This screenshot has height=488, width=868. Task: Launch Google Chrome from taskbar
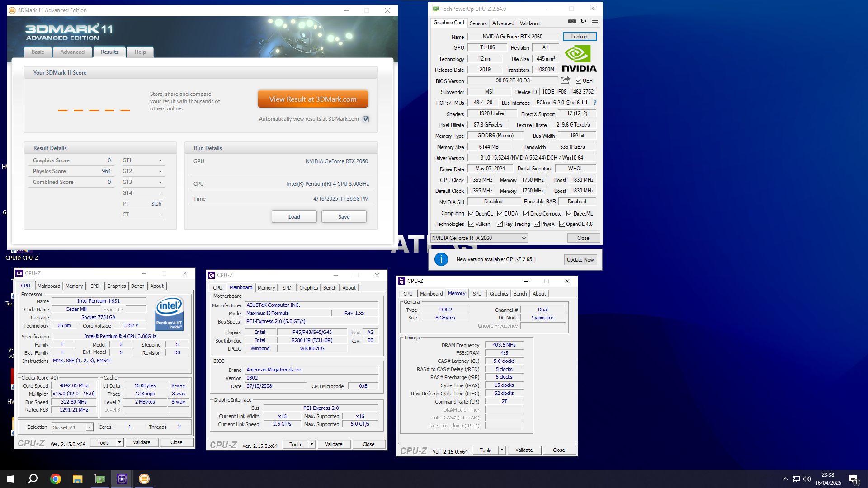[x=55, y=479]
